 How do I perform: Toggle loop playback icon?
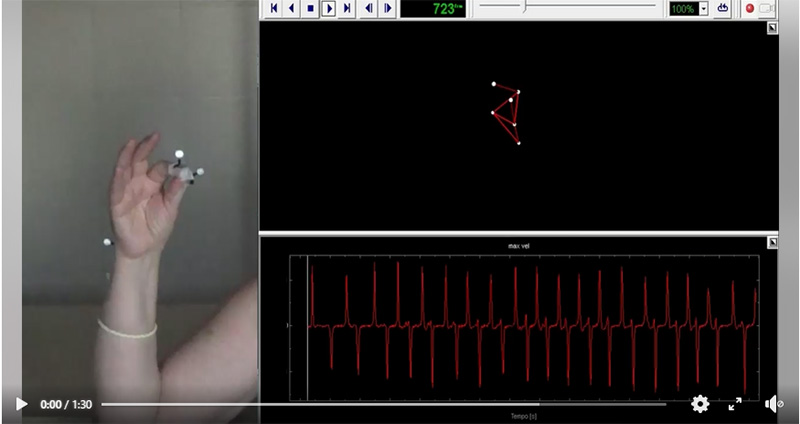(722, 8)
